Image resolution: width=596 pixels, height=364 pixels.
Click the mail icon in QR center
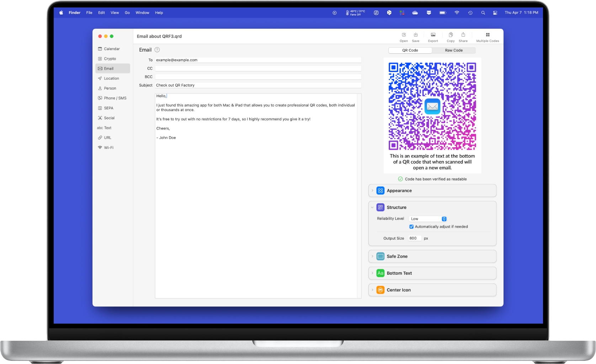tap(432, 106)
